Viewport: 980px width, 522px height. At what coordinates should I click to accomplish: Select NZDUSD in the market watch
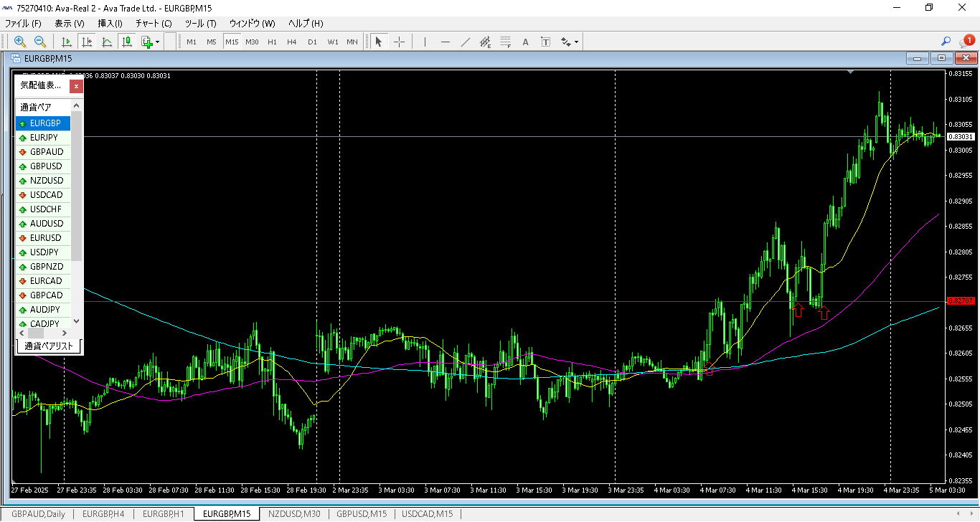pos(43,181)
